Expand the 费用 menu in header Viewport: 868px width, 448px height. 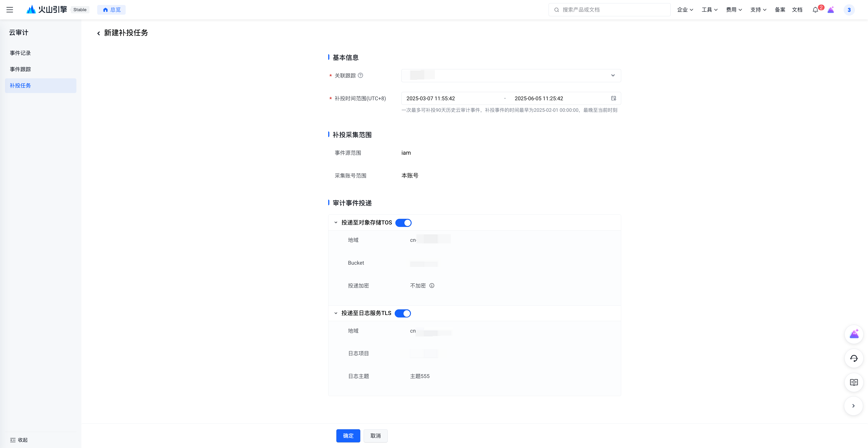pyautogui.click(x=734, y=10)
